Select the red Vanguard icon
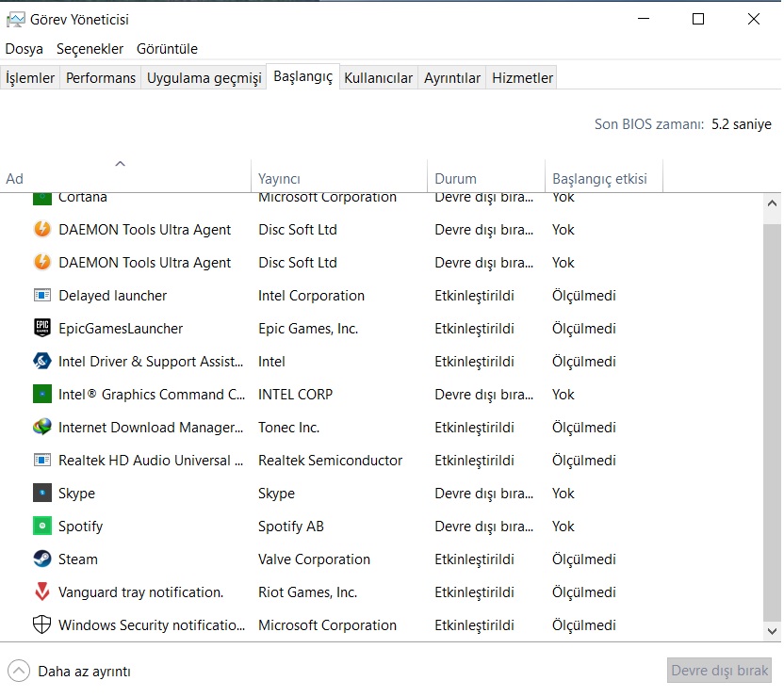Viewport: 784px width, 697px height. [x=42, y=592]
